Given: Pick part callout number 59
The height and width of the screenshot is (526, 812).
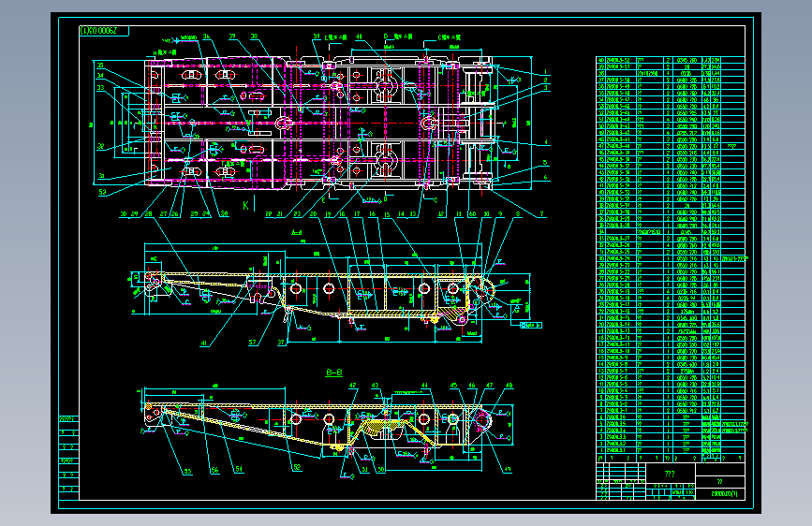Looking at the screenshot, I should pyautogui.click(x=317, y=37).
